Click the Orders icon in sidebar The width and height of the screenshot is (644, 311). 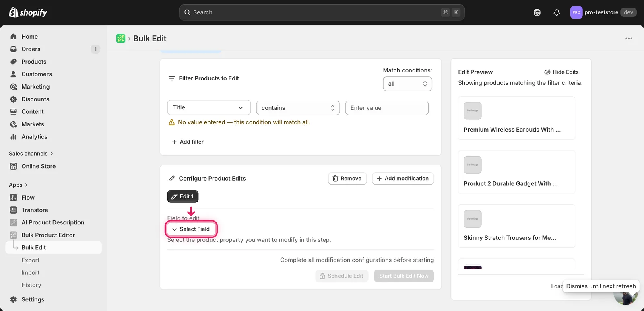[x=13, y=49]
